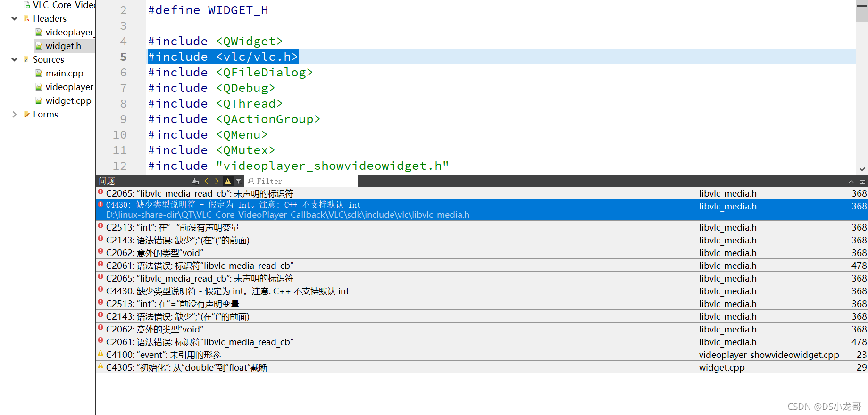Select first C2513 'int' error row
Viewport: 868px width, 415px height.
pyautogui.click(x=482, y=227)
